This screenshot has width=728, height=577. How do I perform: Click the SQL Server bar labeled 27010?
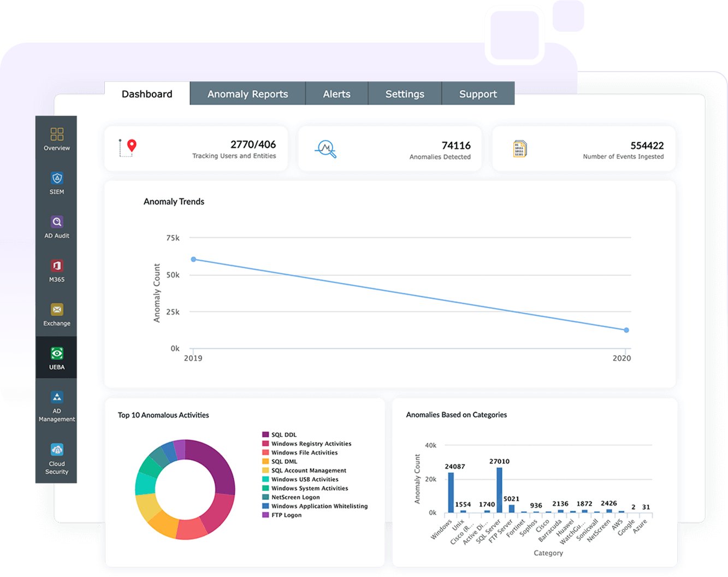[499, 490]
